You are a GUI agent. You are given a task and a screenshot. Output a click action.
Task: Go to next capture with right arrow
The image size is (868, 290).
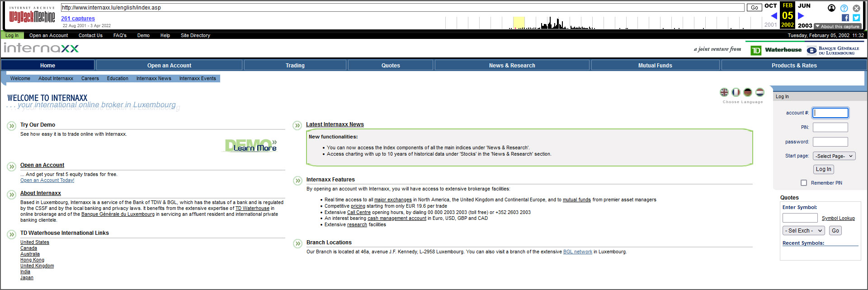801,16
